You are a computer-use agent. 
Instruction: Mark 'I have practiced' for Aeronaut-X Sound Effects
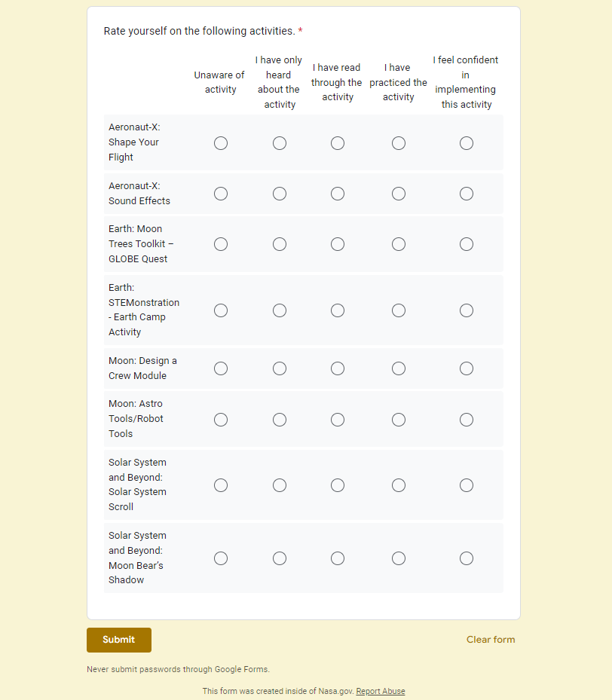(x=399, y=194)
